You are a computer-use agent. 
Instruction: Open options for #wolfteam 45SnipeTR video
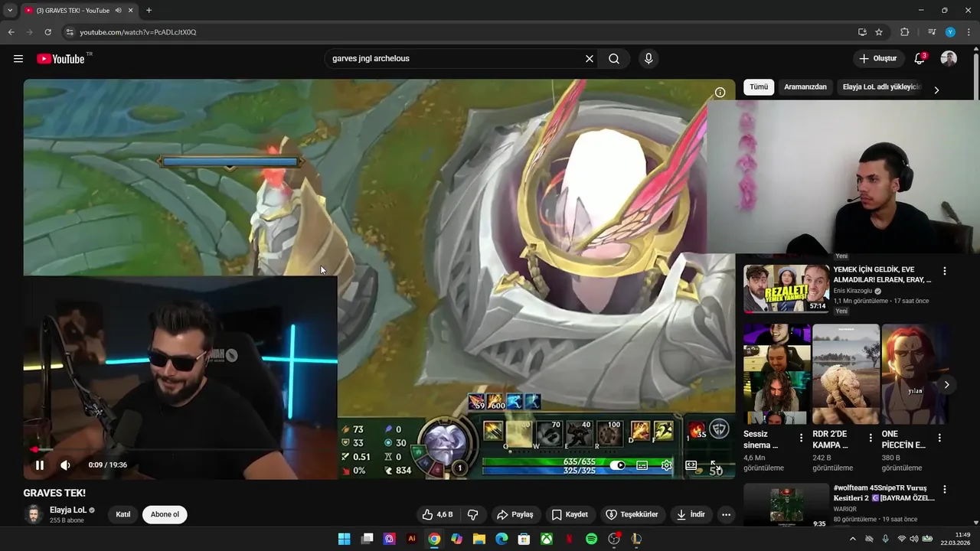pos(945,490)
